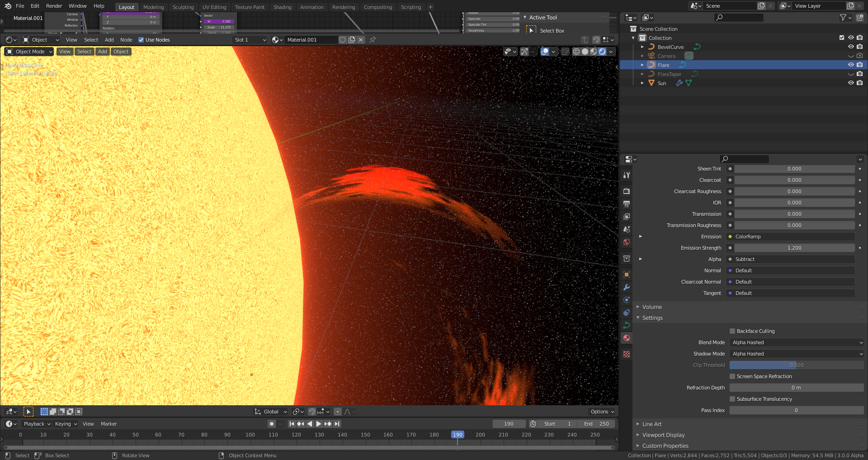Image resolution: width=868 pixels, height=460 pixels.
Task: Hide BevelCurve in viewport via eye icon
Action: 851,47
